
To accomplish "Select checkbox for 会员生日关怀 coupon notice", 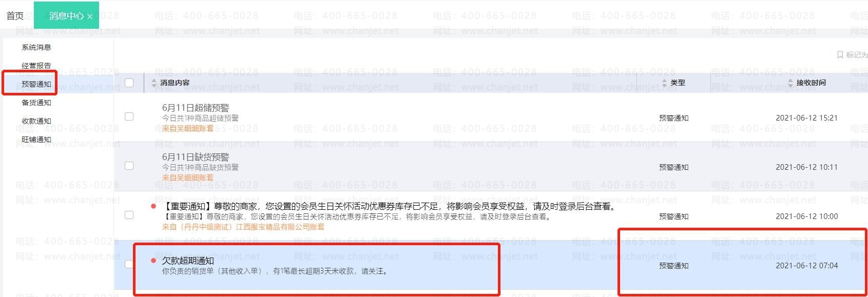I will point(129,215).
